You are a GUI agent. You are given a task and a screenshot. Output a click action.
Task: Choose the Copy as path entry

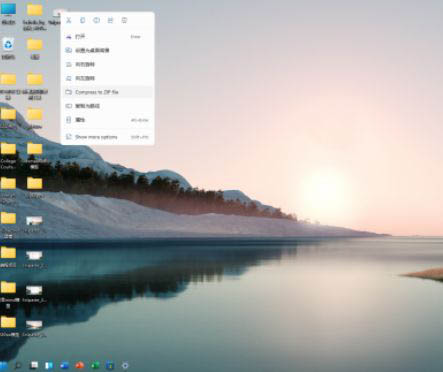click(x=108, y=106)
